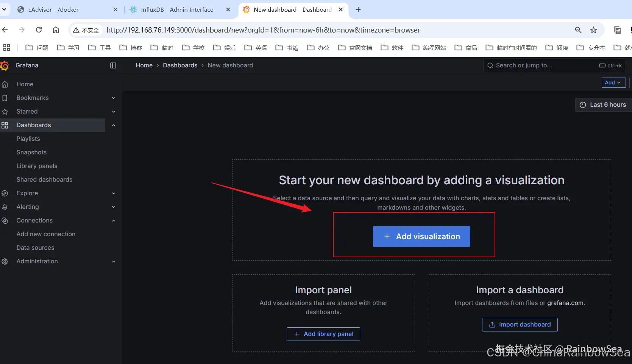Image resolution: width=632 pixels, height=364 pixels.
Task: Click the Add visualization button
Action: (421, 236)
